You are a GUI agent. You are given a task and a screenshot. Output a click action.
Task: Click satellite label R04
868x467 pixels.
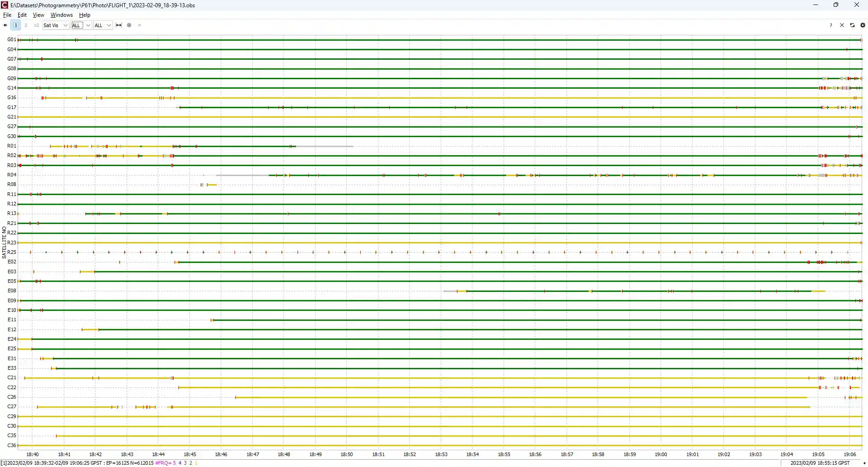click(12, 175)
